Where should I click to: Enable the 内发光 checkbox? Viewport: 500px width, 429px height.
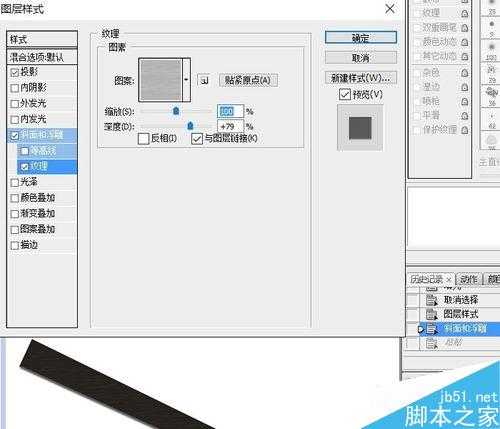(x=15, y=119)
